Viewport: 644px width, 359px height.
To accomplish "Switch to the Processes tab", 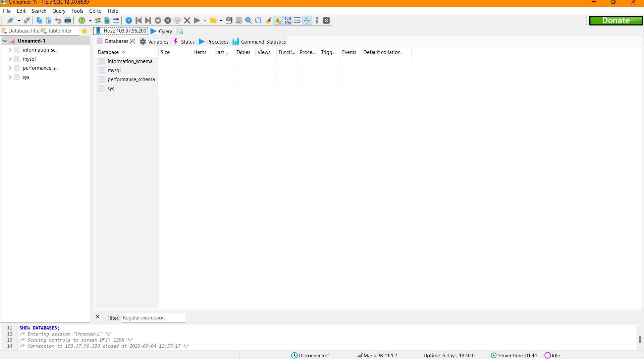I will [214, 42].
